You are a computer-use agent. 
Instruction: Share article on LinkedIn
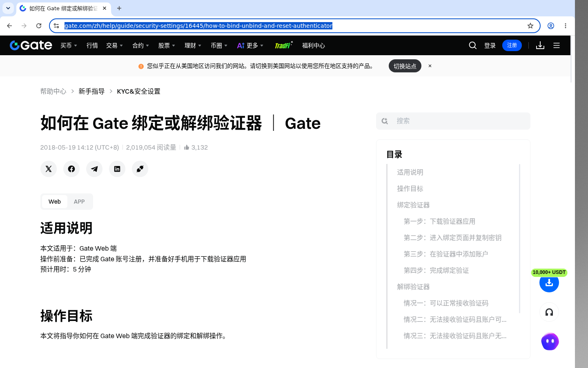pyautogui.click(x=117, y=169)
